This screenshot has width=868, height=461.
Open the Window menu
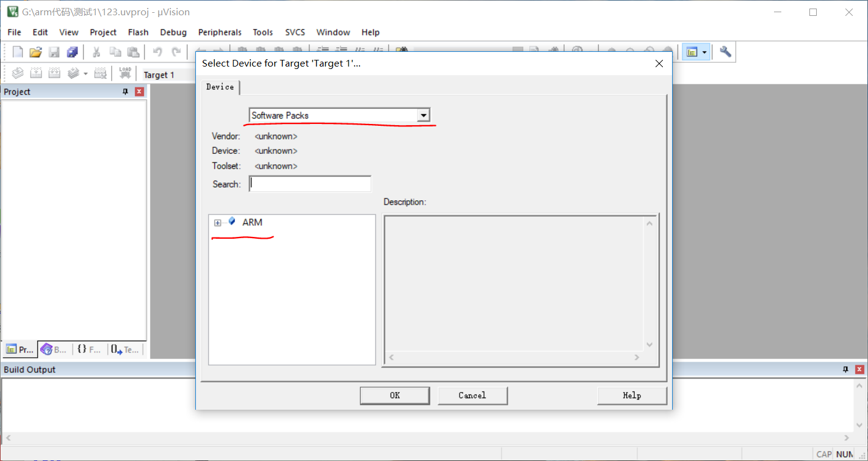333,32
